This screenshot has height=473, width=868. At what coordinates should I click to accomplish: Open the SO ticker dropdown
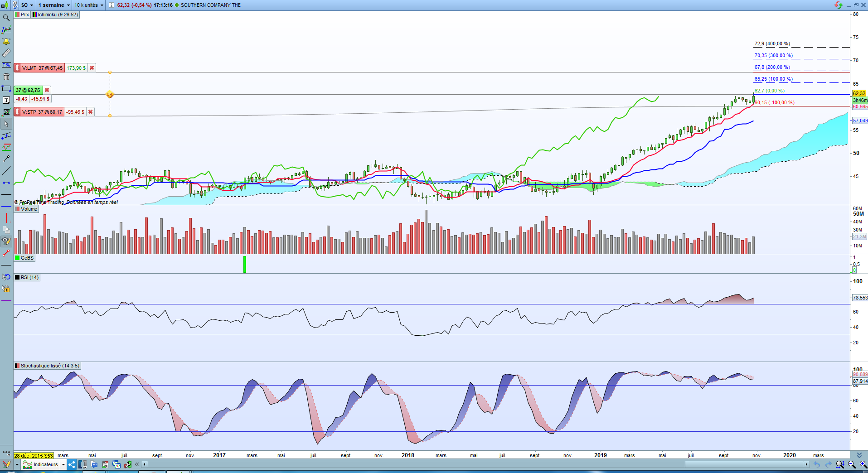click(27, 5)
